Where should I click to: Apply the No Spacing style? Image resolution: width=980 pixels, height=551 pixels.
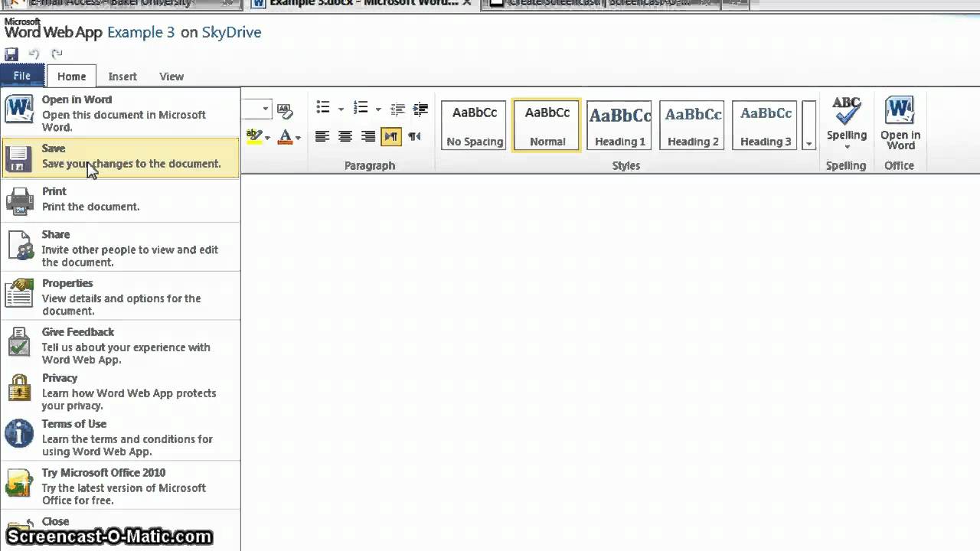point(475,125)
